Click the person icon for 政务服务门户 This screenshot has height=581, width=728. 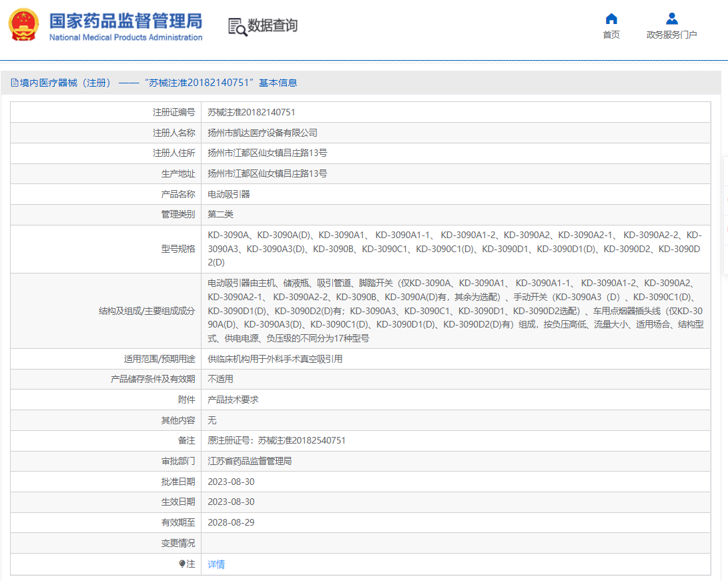671,17
